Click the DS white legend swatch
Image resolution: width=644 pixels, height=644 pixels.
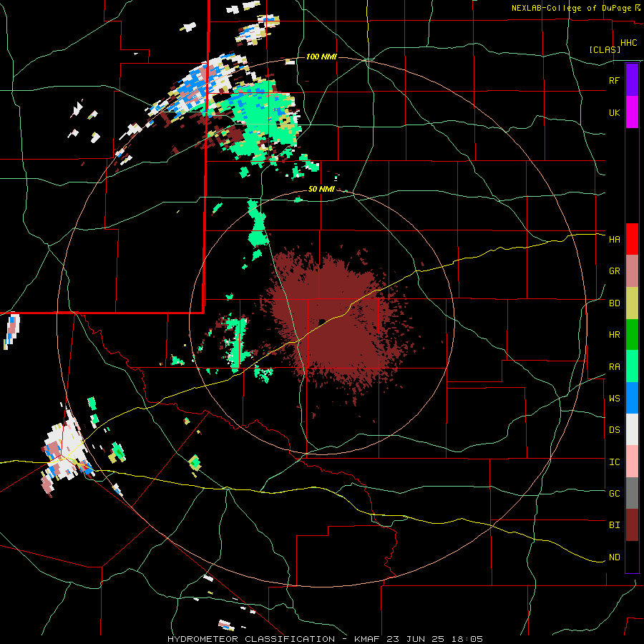[x=632, y=429]
